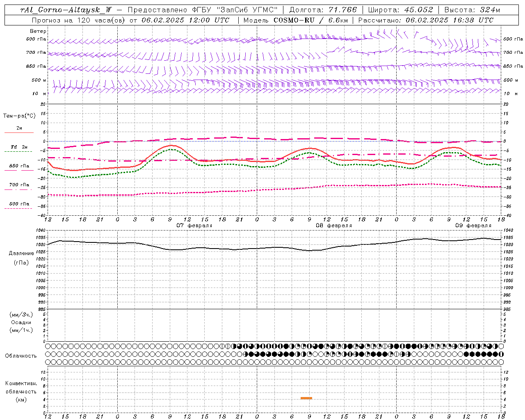
Task: Click the Давление pressure panel label
Action: (21, 253)
